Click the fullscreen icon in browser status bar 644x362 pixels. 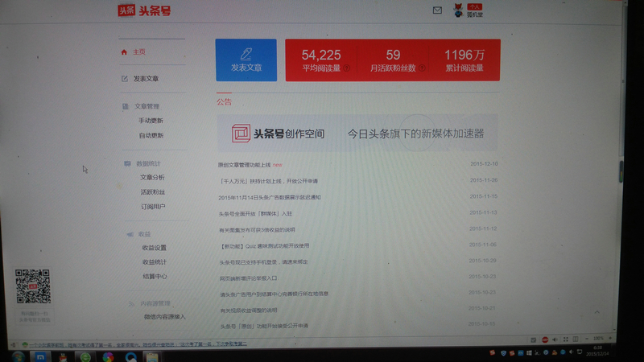click(x=566, y=339)
